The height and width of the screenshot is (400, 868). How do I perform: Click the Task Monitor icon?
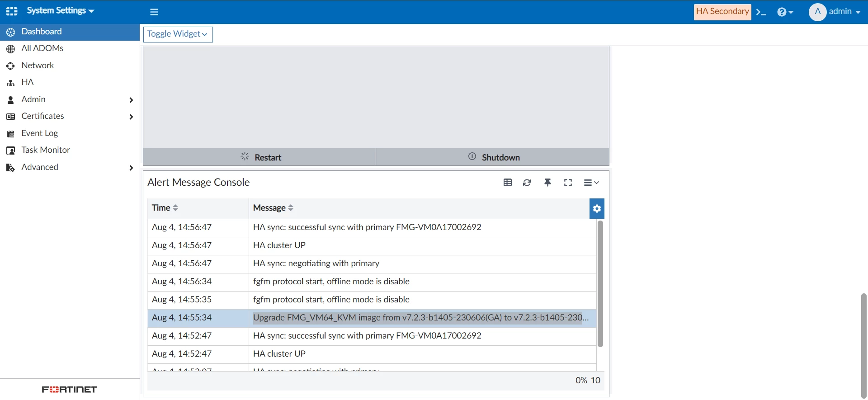11,151
